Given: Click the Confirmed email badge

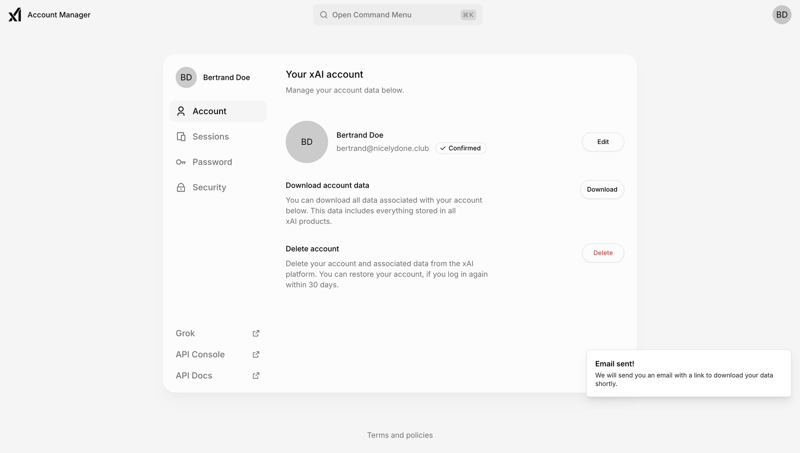Looking at the screenshot, I should [461, 148].
